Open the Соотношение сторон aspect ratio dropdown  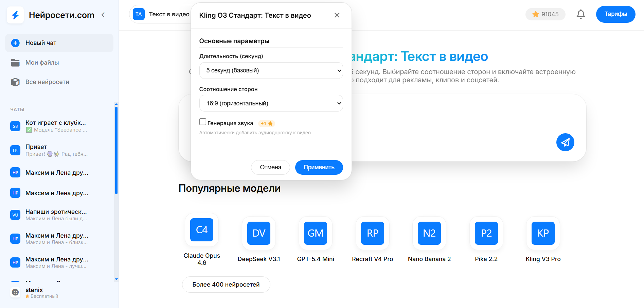271,103
